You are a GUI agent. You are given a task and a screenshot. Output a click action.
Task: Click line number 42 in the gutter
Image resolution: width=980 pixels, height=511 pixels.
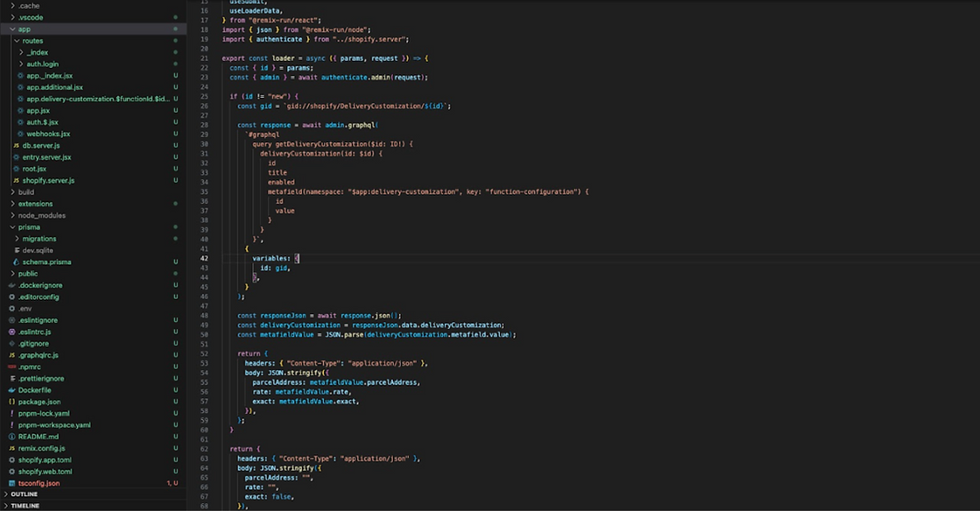tap(204, 258)
